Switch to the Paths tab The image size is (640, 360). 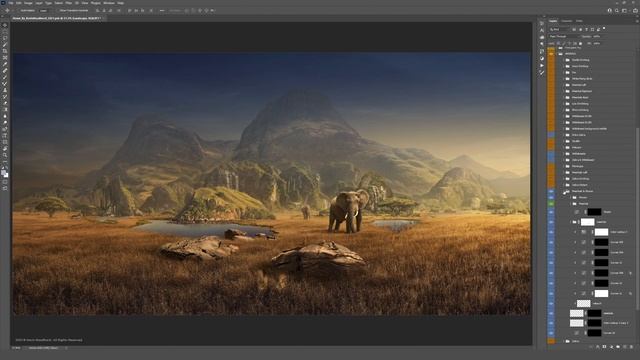[579, 21]
